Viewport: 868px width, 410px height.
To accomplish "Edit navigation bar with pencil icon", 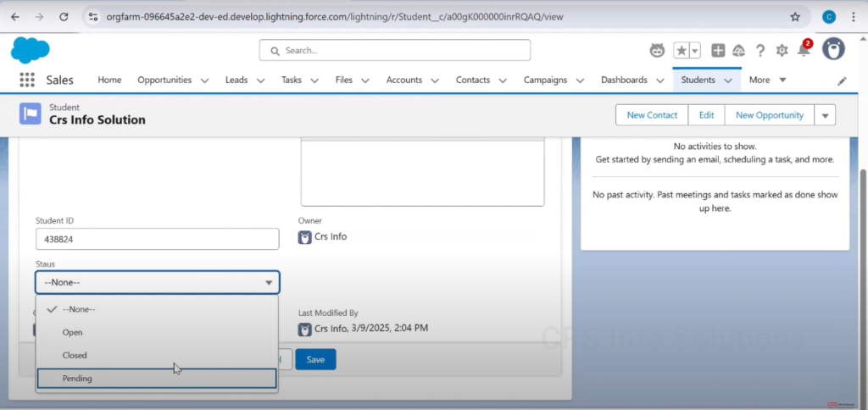I will click(842, 80).
